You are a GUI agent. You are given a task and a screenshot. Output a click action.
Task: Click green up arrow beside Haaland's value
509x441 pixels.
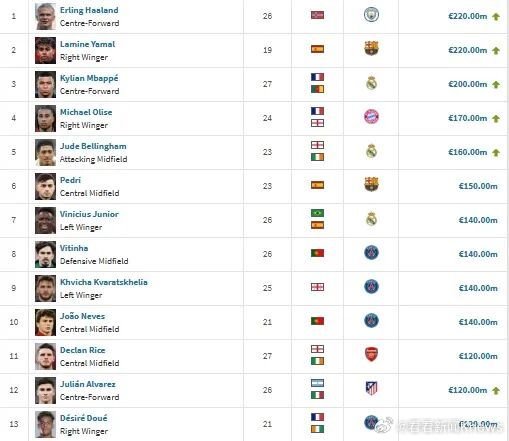click(x=496, y=16)
